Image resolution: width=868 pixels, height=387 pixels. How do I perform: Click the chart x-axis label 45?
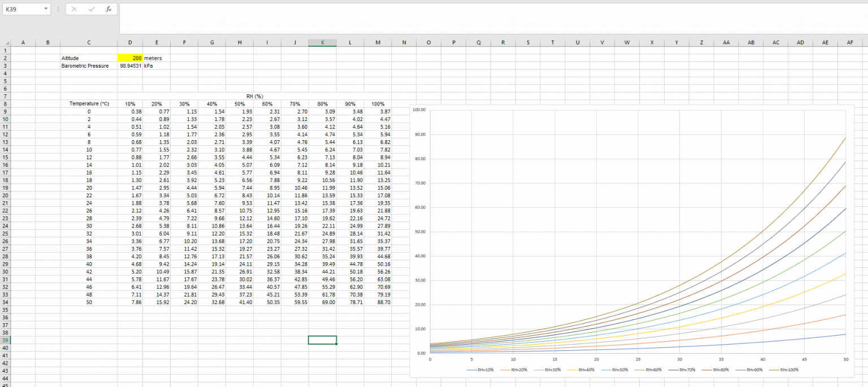pyautogui.click(x=804, y=359)
